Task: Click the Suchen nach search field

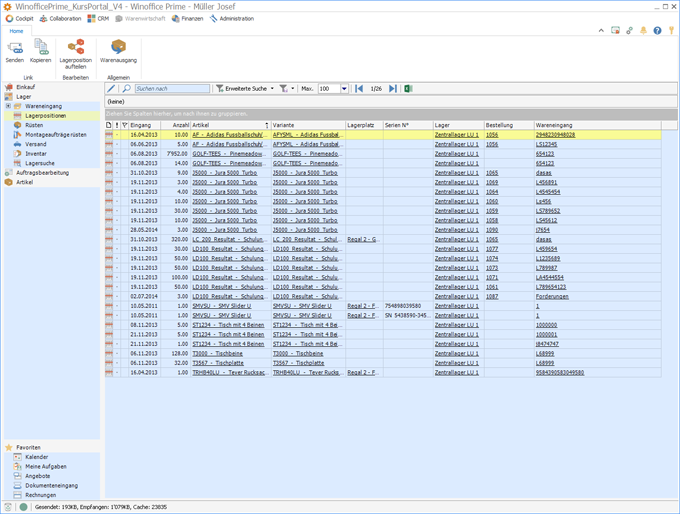Action: click(x=172, y=88)
